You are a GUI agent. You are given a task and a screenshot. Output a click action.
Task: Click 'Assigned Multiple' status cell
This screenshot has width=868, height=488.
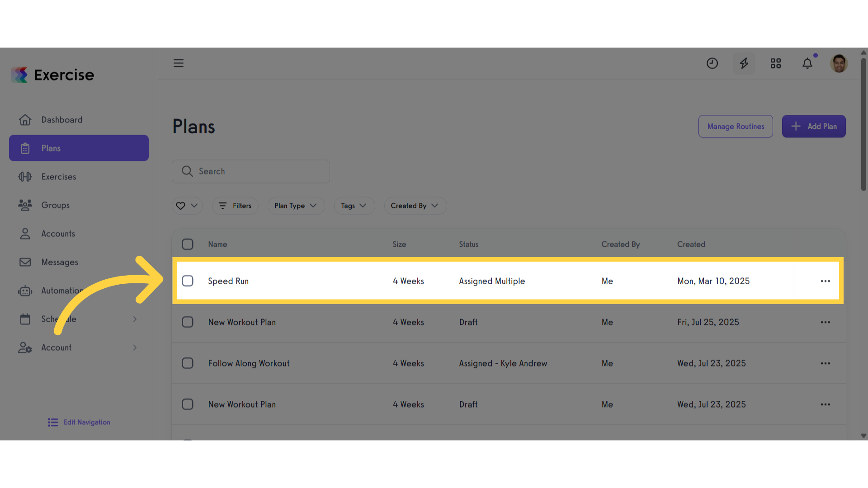coord(492,281)
